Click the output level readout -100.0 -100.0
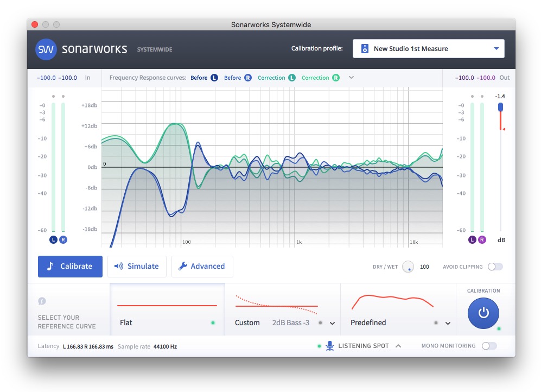This screenshot has width=541, height=392. 475,78
